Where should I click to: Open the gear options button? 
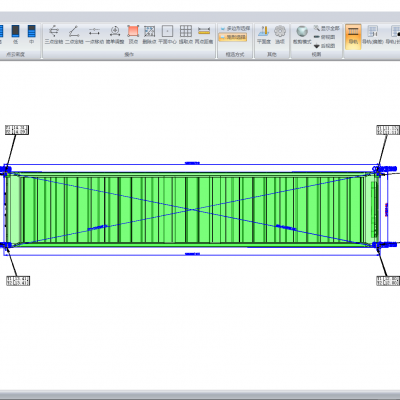[x=280, y=35]
